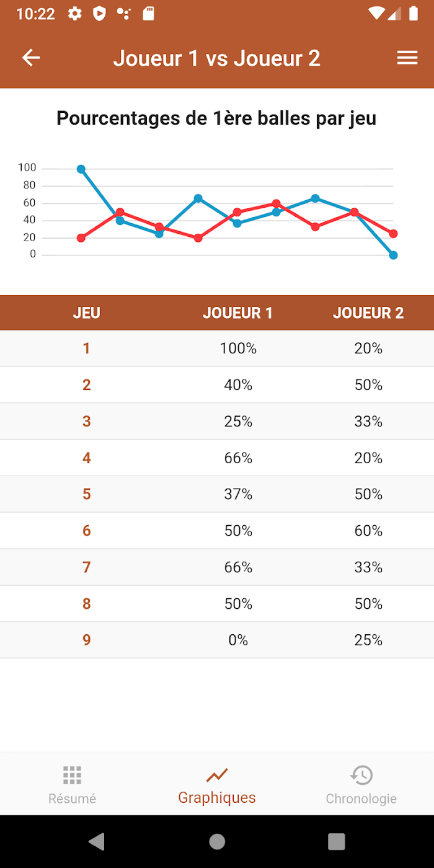Switch to the Chronologie tab label

pos(361,799)
